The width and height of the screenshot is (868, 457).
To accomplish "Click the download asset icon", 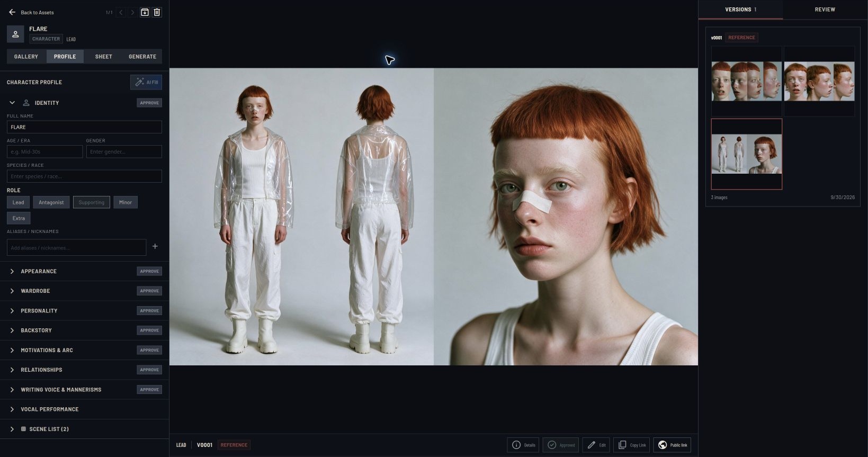I will click(145, 12).
